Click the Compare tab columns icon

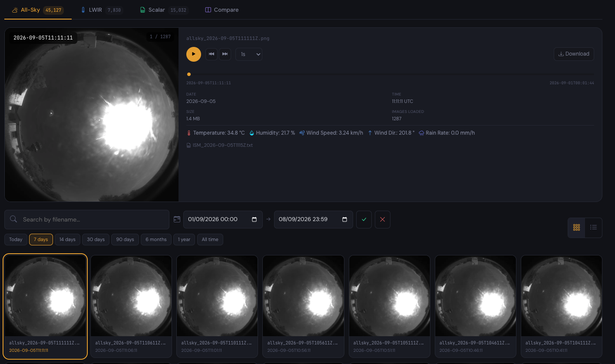(x=208, y=10)
